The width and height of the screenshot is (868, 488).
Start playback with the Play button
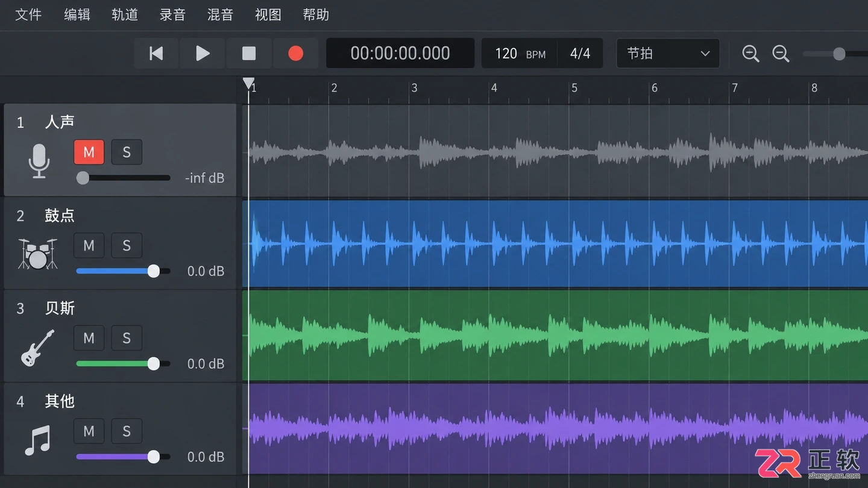click(203, 54)
